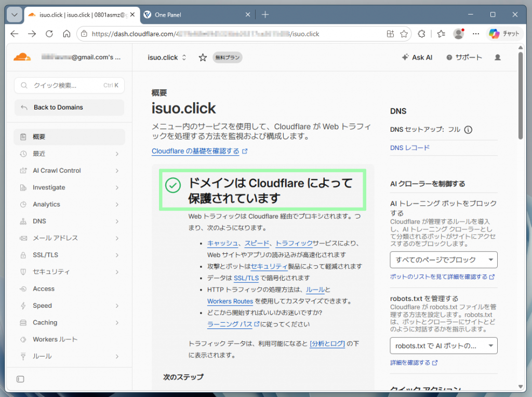Image resolution: width=532 pixels, height=397 pixels.
Task: Click the address bar URL
Action: (x=205, y=34)
